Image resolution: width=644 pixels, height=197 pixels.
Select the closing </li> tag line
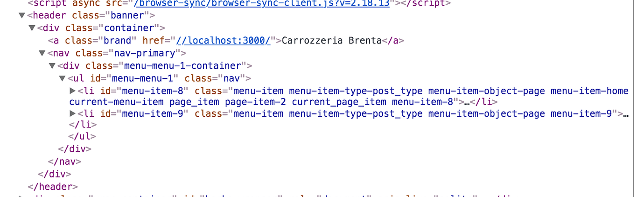(x=83, y=125)
